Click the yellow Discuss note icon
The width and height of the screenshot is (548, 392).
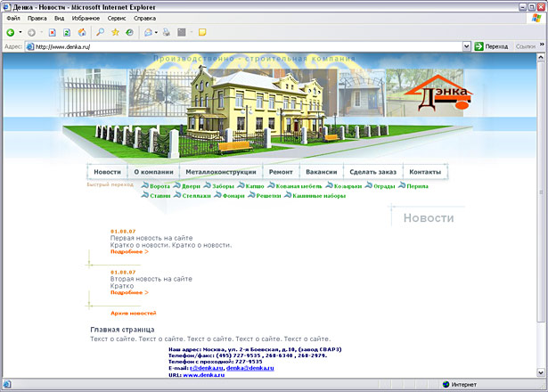click(x=202, y=32)
